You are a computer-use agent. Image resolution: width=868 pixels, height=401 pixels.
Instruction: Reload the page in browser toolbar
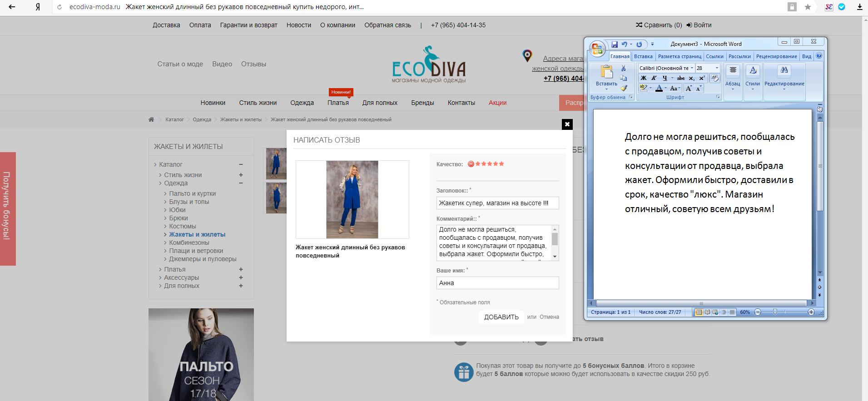pyautogui.click(x=60, y=7)
